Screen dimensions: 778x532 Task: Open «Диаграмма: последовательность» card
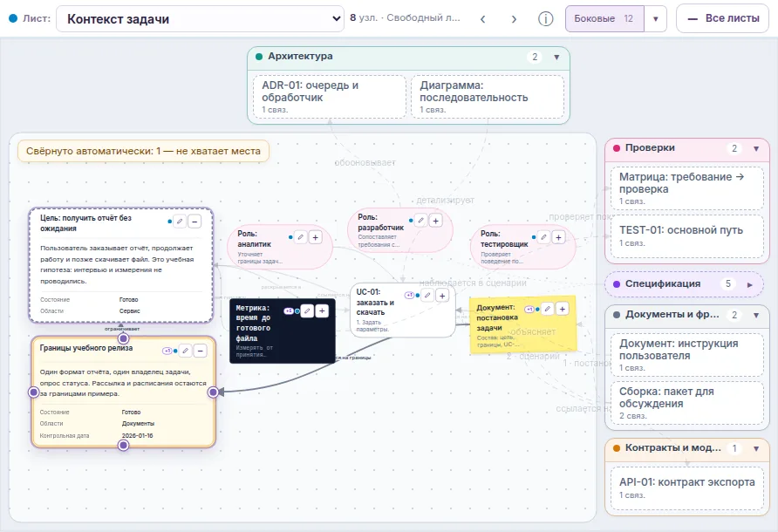tap(488, 97)
